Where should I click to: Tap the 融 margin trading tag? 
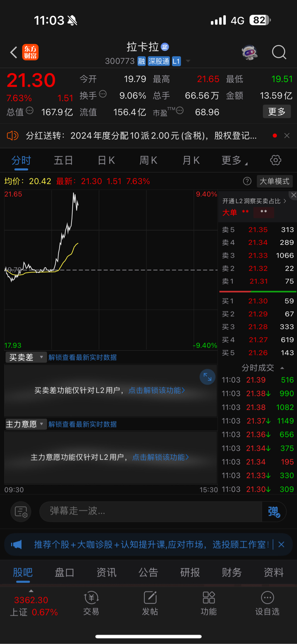[x=142, y=61]
